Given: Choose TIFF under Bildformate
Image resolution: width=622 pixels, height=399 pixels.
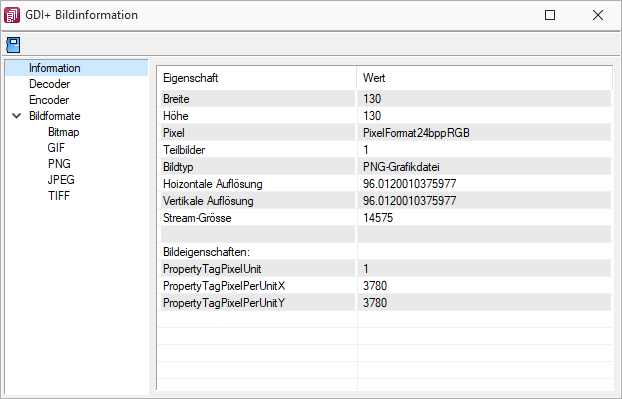Looking at the screenshot, I should (59, 196).
